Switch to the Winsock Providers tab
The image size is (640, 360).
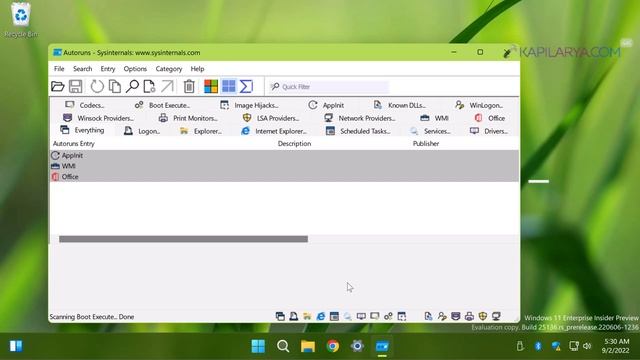[x=98, y=118]
